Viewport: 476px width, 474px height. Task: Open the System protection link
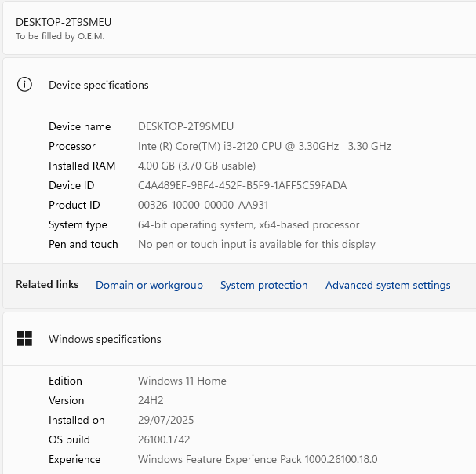coord(263,285)
